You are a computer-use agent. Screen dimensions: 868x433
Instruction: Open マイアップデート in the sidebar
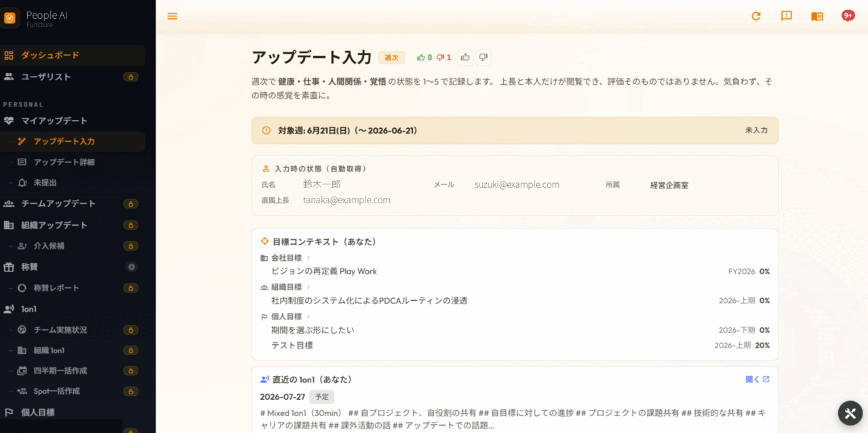click(x=73, y=121)
